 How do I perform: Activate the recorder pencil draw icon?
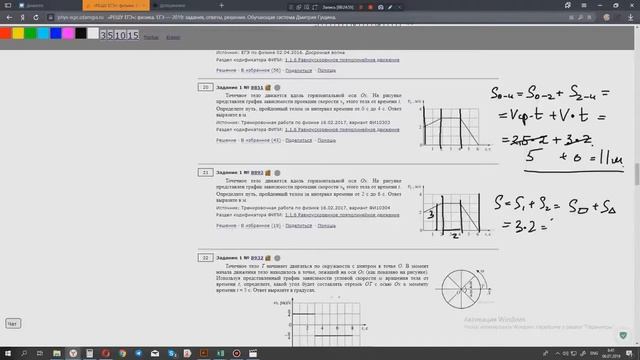tap(390, 7)
